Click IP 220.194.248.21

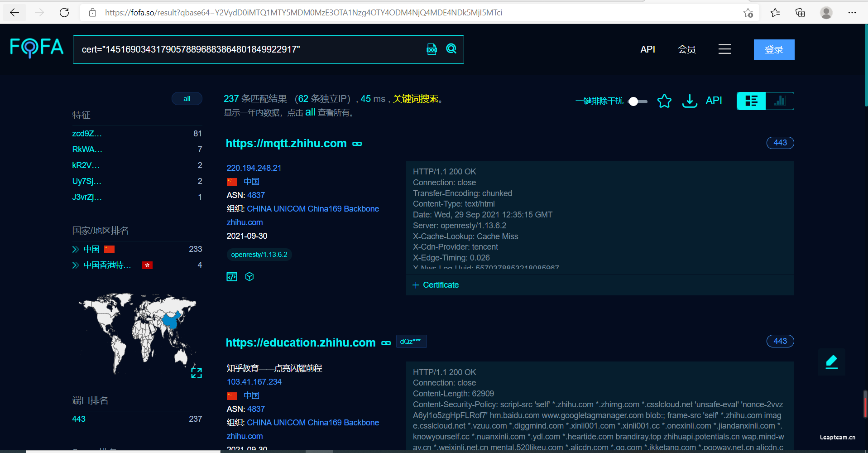coord(254,168)
